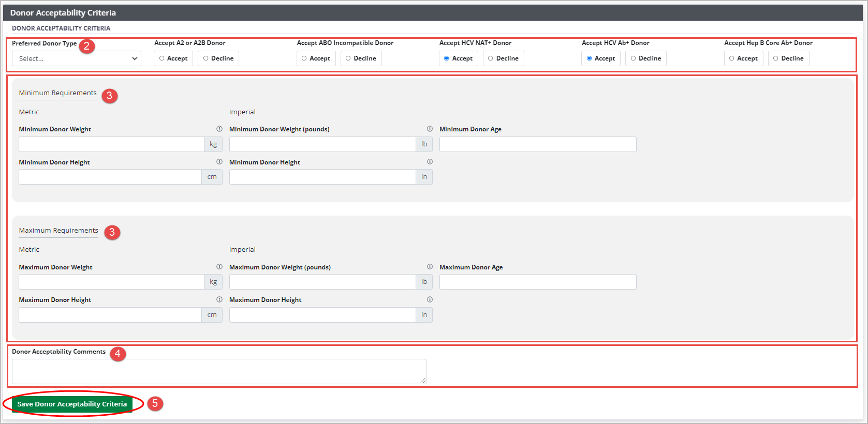
Task: Save Donor Acceptability Criteria
Action: point(72,404)
